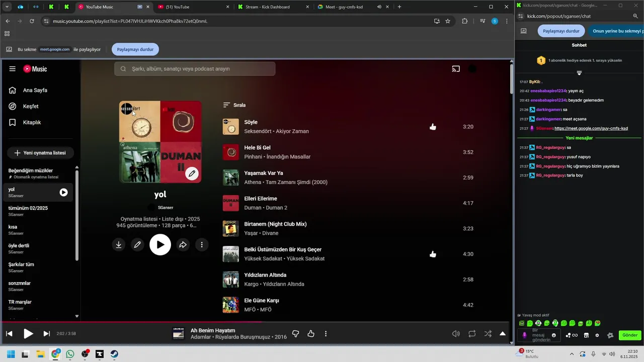Screen dimensions: 644x362
Task: Click Gönder to send chat message
Action: (x=630, y=335)
